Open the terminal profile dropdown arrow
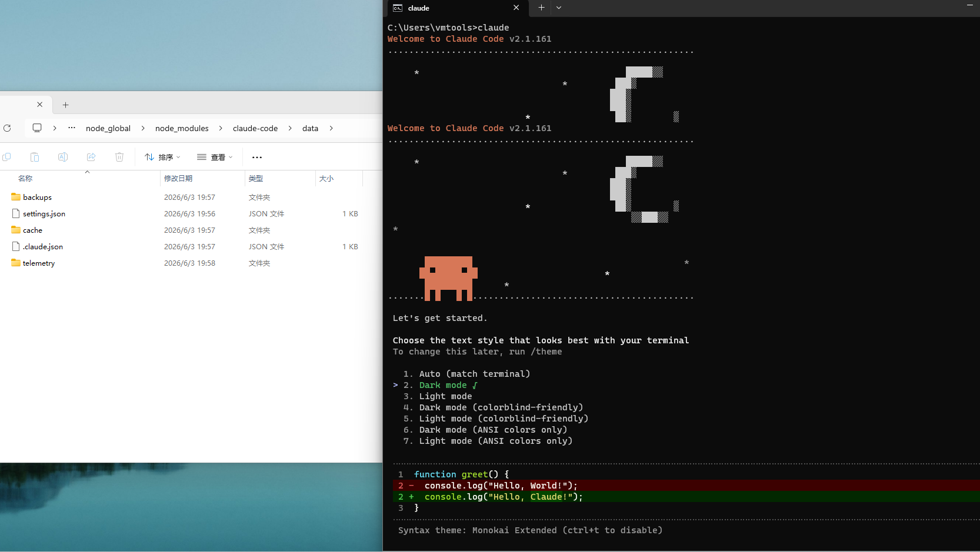Image resolution: width=980 pixels, height=552 pixels. (559, 8)
